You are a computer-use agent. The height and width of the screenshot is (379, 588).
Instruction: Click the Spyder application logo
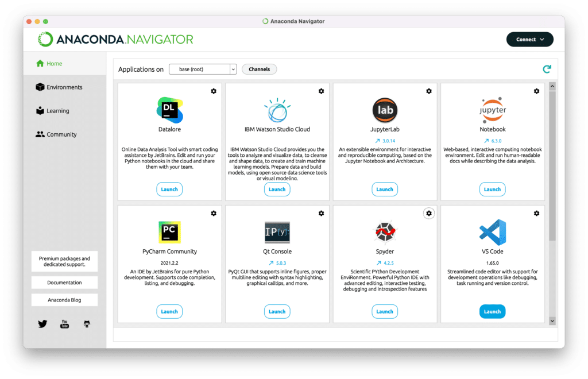pos(385,232)
